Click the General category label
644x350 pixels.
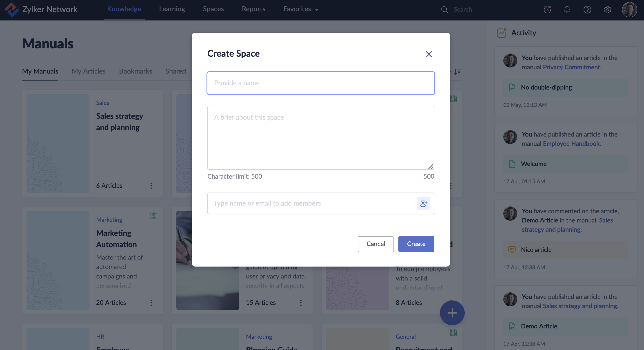click(406, 337)
